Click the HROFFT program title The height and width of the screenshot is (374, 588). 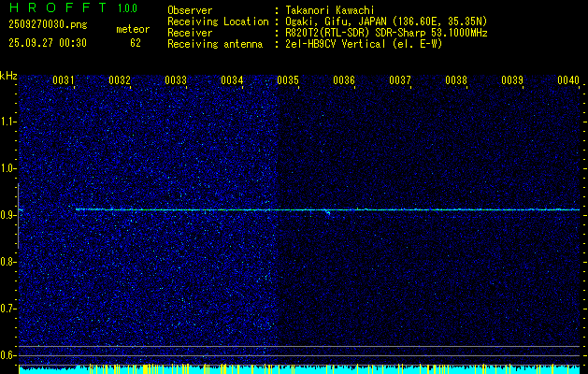pos(58,7)
